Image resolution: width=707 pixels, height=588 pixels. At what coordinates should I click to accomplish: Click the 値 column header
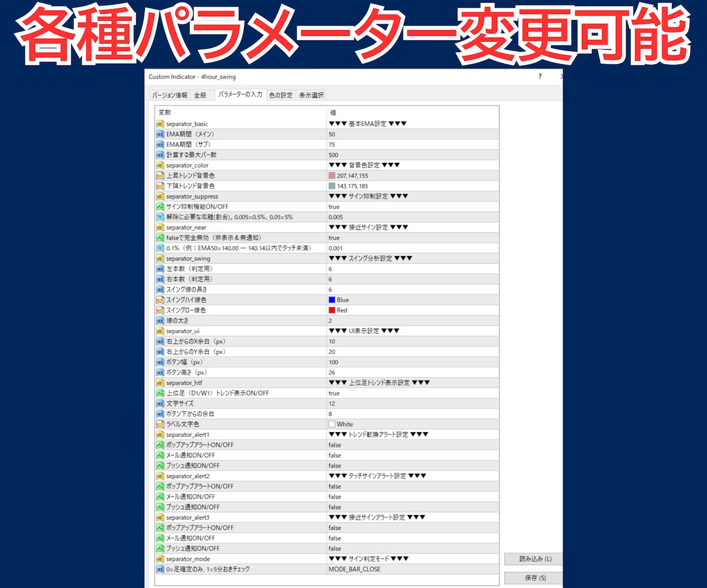[x=413, y=112]
